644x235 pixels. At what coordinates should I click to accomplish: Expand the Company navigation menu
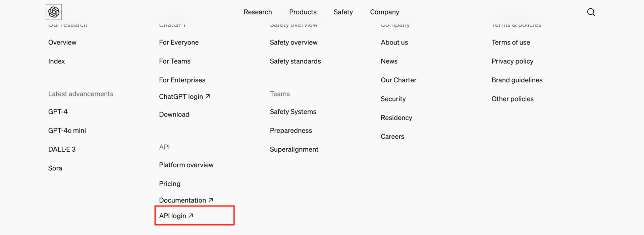pos(384,12)
